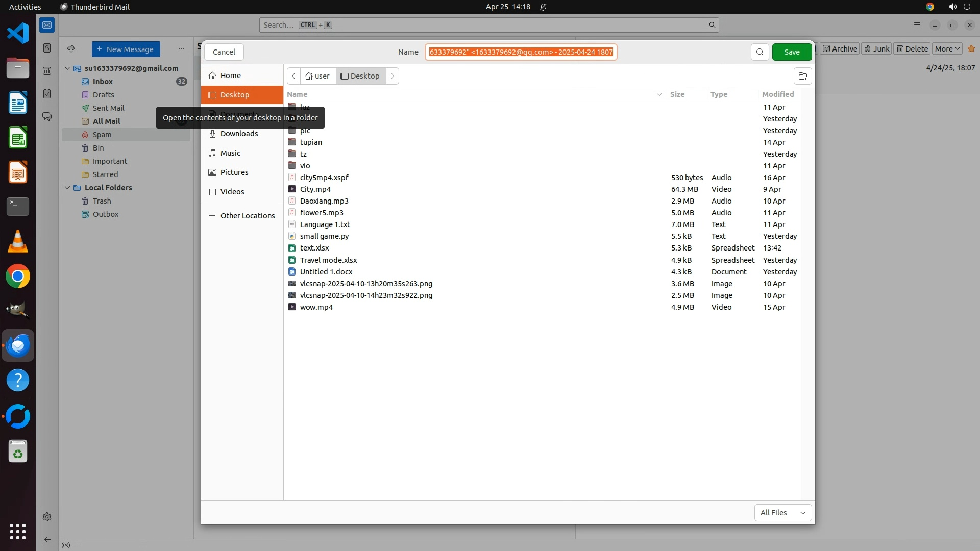
Task: Open Thunderbird address book sidebar icon
Action: [47, 48]
